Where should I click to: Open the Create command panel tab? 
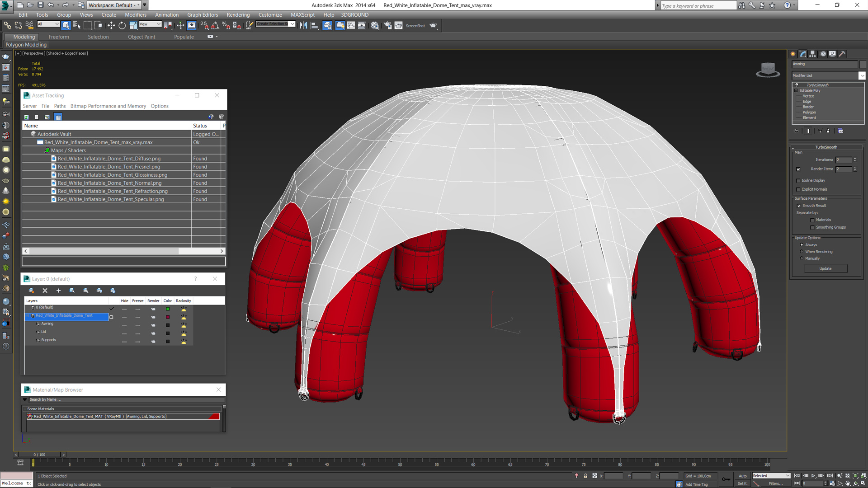793,54
